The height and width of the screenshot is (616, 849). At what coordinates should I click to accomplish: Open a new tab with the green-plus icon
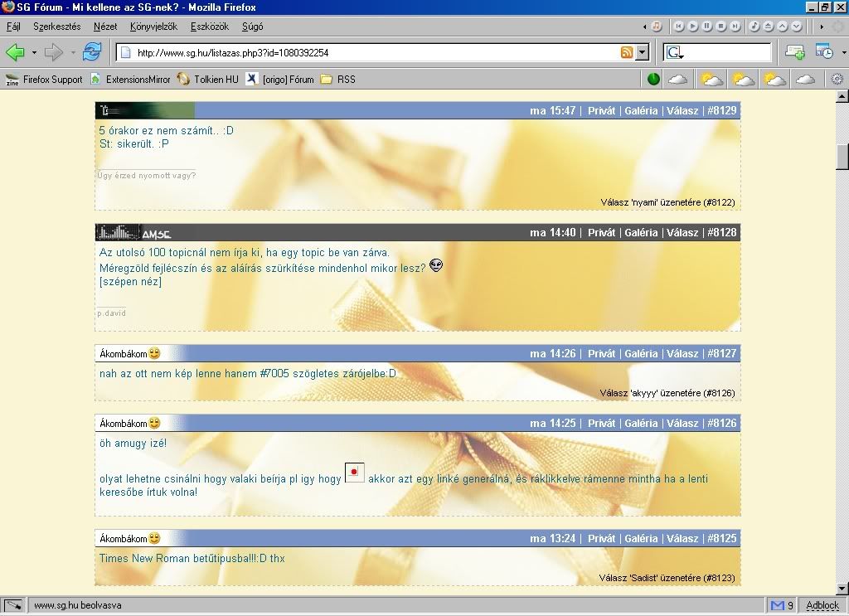coord(795,52)
